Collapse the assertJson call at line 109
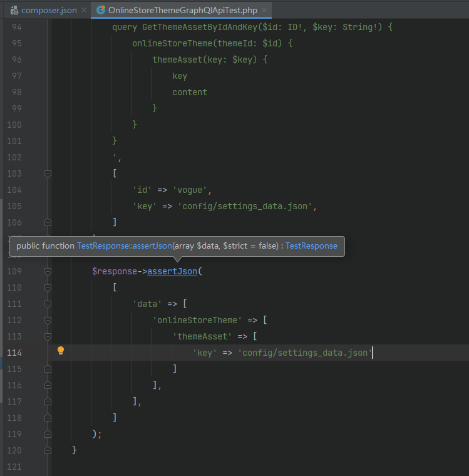Screen dimensions: 469x476 [48, 271]
